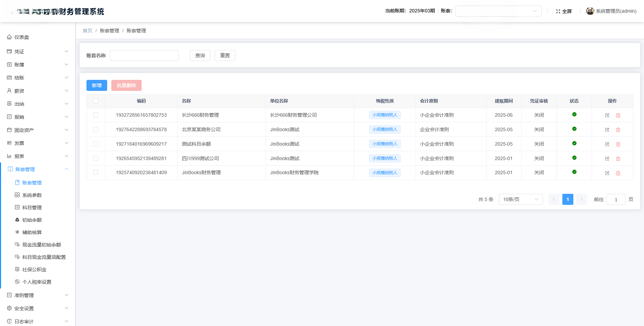The width and height of the screenshot is (644, 326).
Task: Select the 科目管理 sidebar icon
Action: [17, 207]
